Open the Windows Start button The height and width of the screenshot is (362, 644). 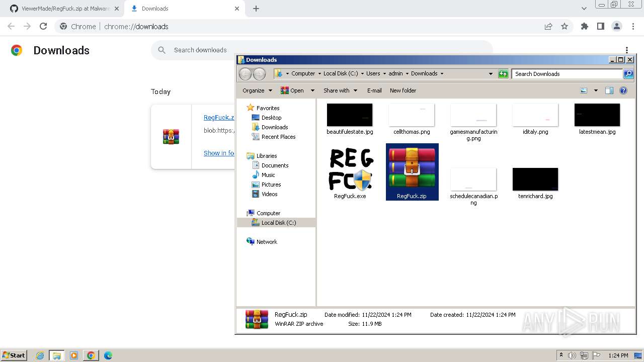pyautogui.click(x=14, y=355)
